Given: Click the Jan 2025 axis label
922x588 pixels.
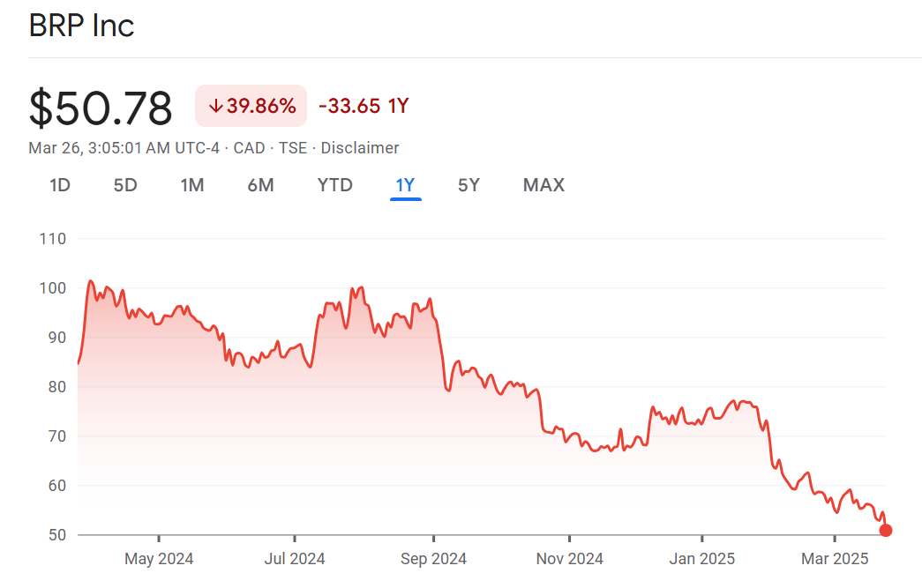Looking at the screenshot, I should pos(702,559).
